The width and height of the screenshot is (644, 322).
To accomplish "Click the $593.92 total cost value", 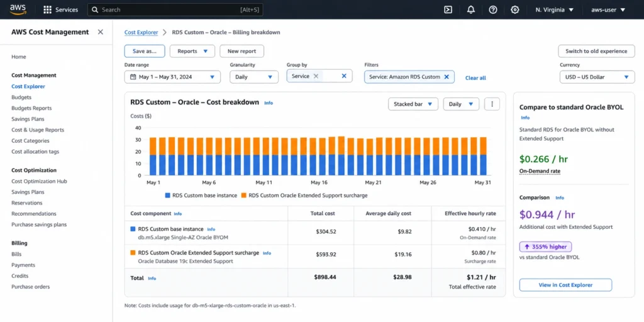I will coord(326,254).
